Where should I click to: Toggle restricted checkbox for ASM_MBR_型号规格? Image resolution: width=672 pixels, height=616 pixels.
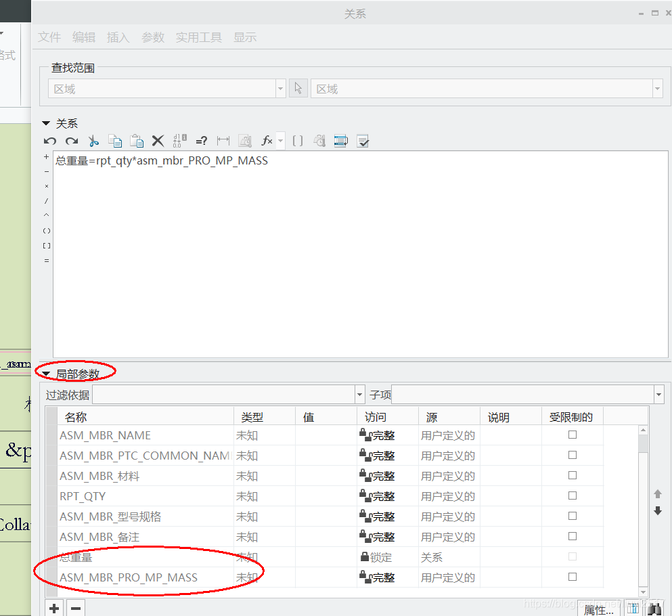pos(572,516)
